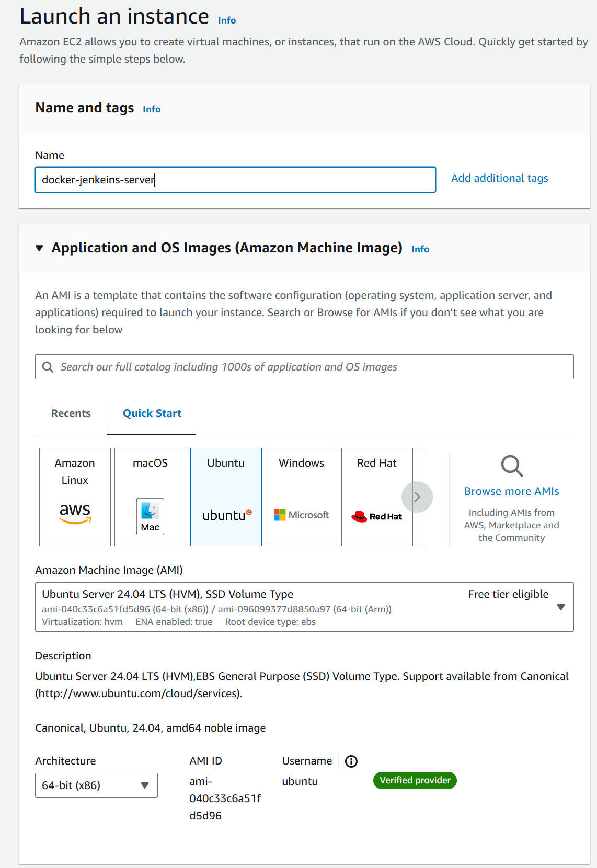Switch to the Quick Start tab
The height and width of the screenshot is (868, 597).
pos(152,413)
